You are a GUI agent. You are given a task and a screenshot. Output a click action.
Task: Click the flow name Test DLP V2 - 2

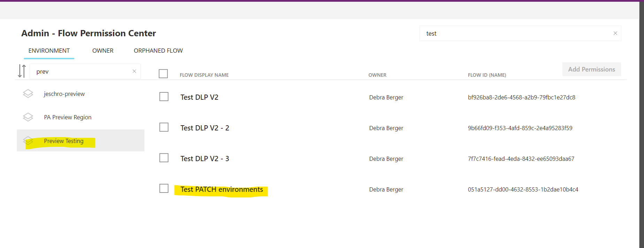pyautogui.click(x=205, y=128)
